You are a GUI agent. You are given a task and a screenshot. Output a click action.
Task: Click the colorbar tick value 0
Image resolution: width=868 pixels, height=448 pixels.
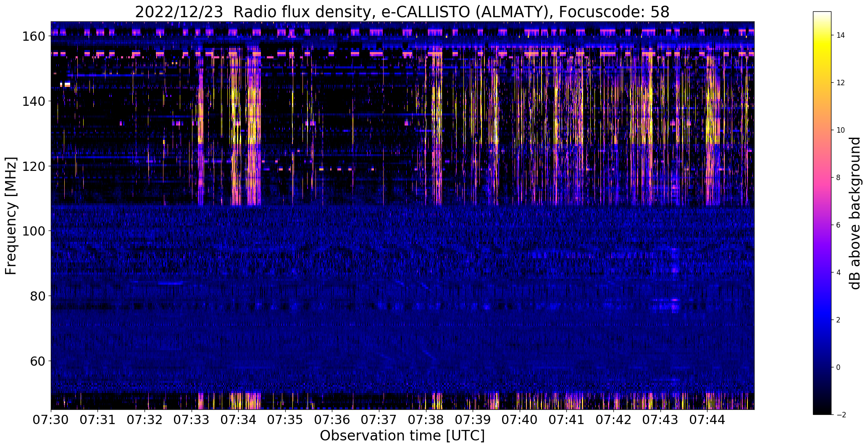[839, 367]
